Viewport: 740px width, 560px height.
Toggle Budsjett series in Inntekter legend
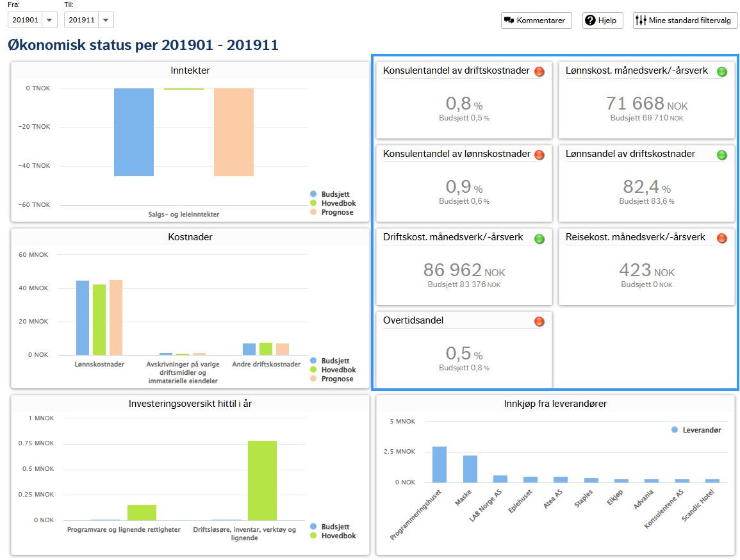pyautogui.click(x=330, y=194)
